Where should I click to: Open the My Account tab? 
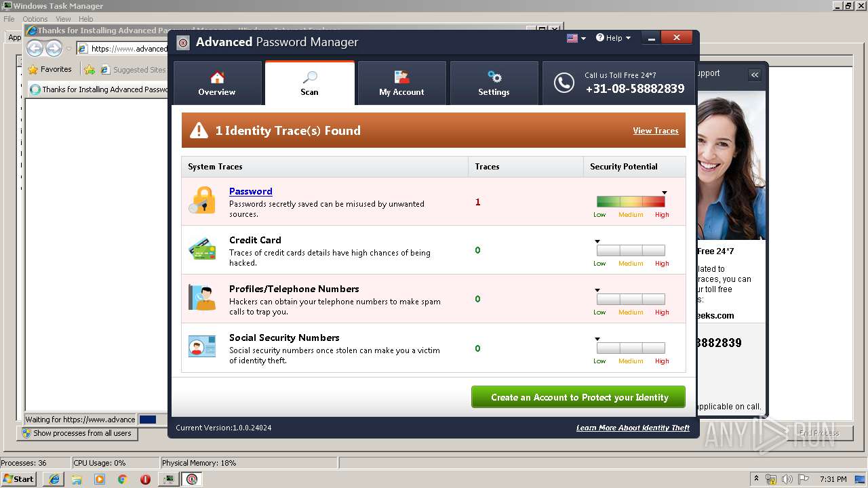(401, 83)
